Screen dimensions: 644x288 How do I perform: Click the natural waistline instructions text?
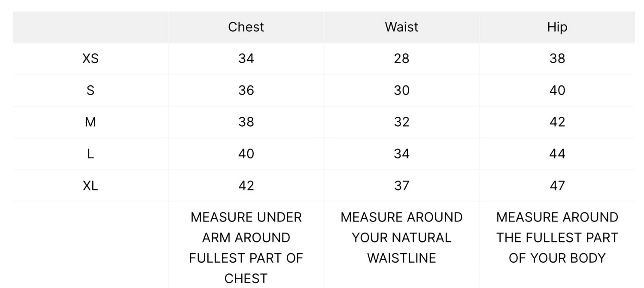tap(401, 237)
